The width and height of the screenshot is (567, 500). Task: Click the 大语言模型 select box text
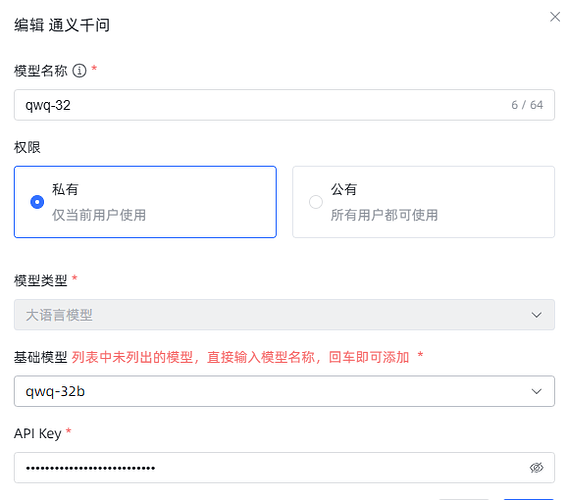click(59, 315)
